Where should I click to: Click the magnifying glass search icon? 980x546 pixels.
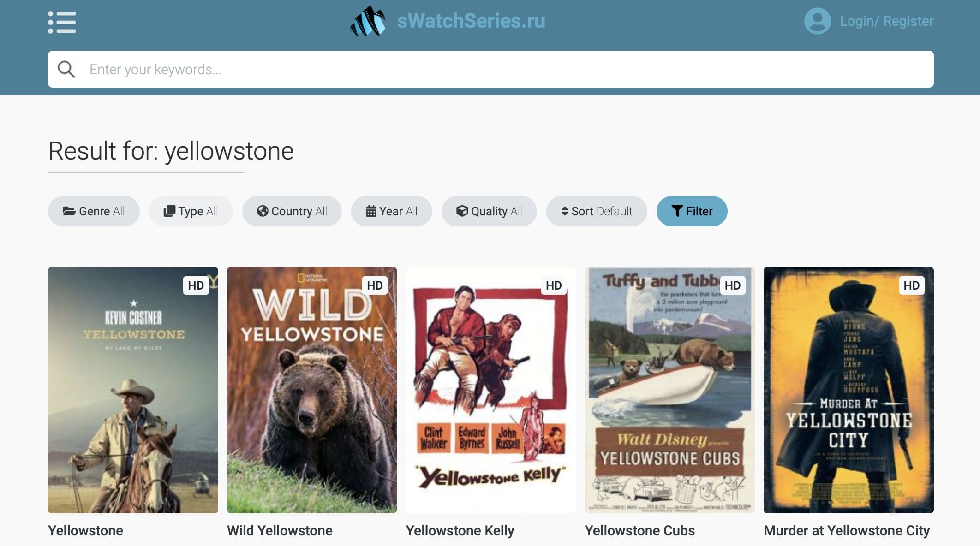(x=66, y=69)
